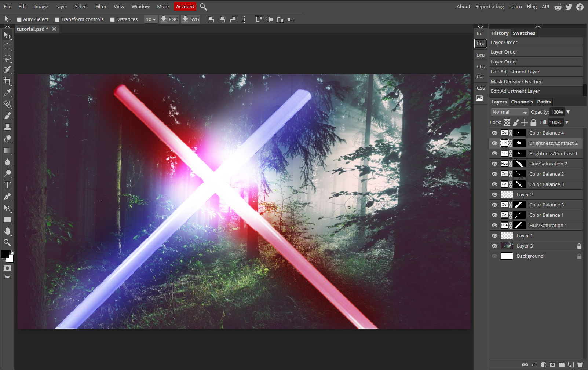
Task: Select the Clone Stamp tool
Action: click(x=7, y=127)
